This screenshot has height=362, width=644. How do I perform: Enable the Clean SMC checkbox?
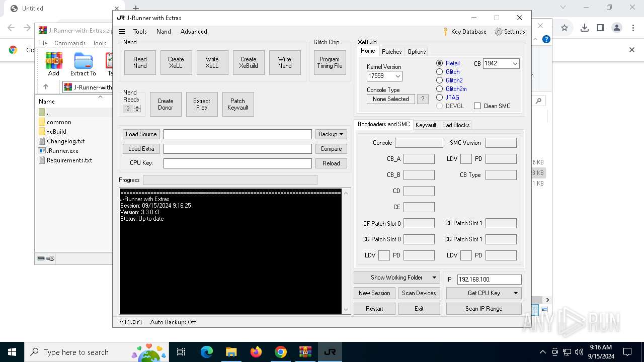click(x=477, y=106)
